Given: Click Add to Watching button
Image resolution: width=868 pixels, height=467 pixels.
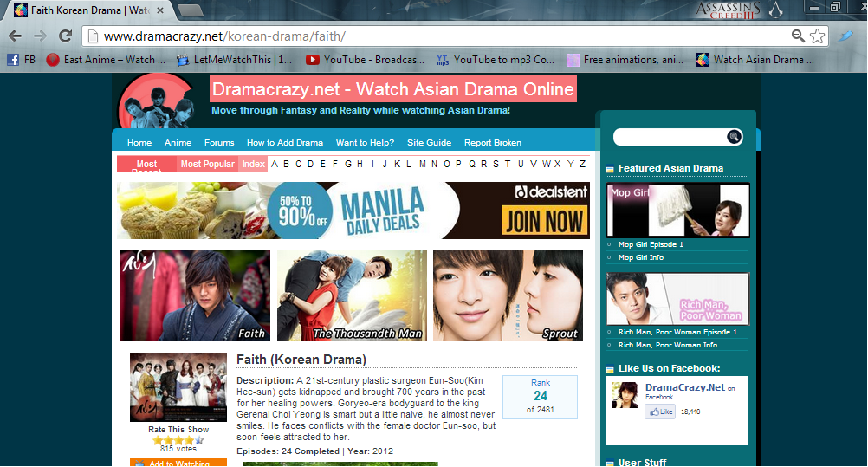Looking at the screenshot, I should point(178,463).
